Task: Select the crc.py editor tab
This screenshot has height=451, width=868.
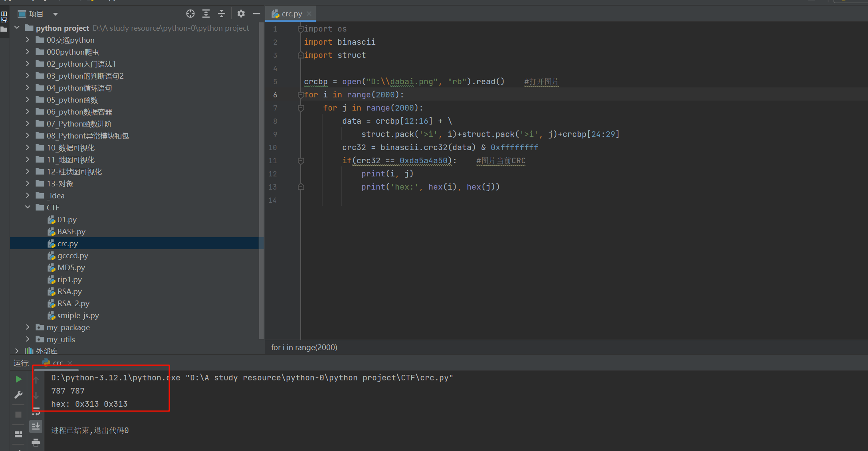Action: point(291,14)
